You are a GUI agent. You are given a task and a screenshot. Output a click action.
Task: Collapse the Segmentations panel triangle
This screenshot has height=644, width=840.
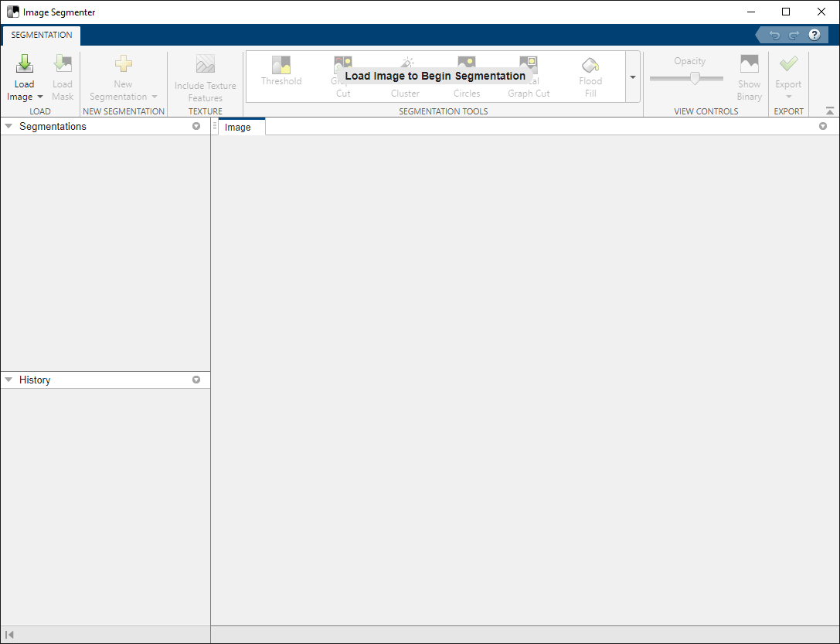9,126
